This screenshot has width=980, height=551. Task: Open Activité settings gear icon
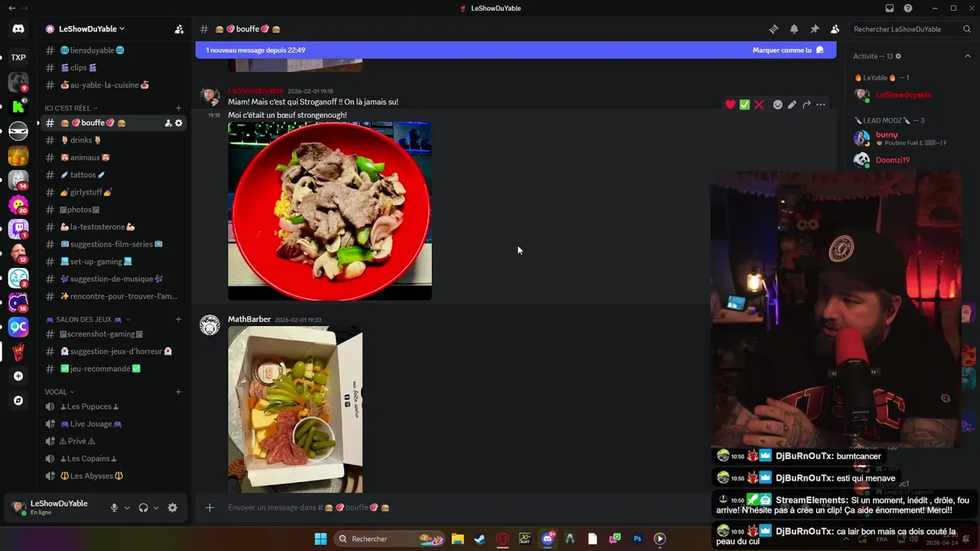pyautogui.click(x=898, y=56)
